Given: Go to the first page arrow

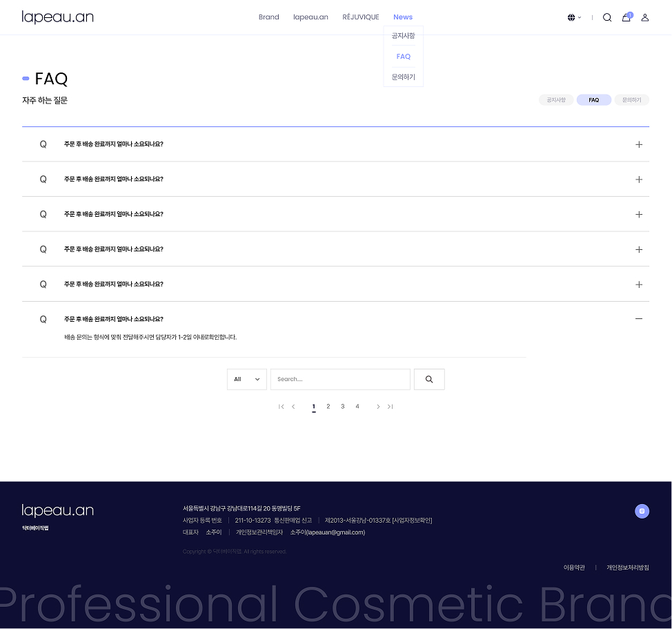Looking at the screenshot, I should click(281, 407).
